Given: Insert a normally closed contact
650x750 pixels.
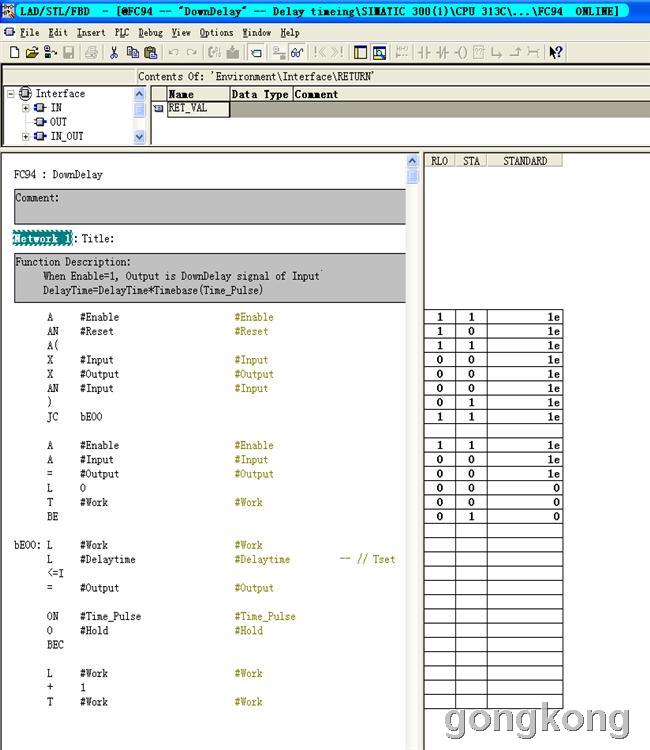Looking at the screenshot, I should pyautogui.click(x=442, y=52).
